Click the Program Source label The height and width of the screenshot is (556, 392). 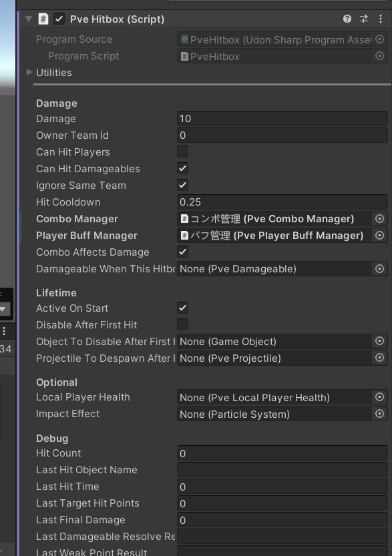[74, 39]
